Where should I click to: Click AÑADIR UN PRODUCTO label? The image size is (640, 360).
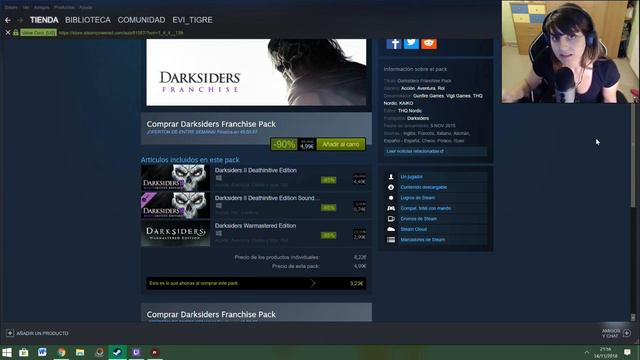click(x=42, y=333)
